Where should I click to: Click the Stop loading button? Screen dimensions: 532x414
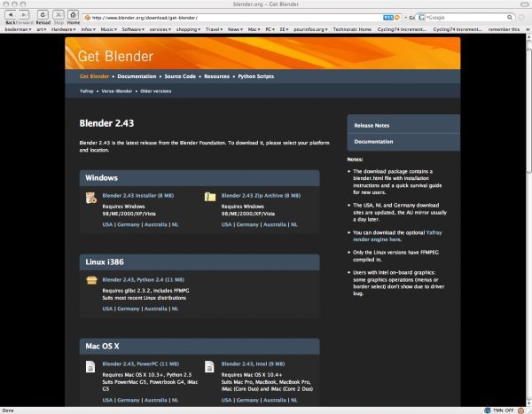[x=59, y=14]
